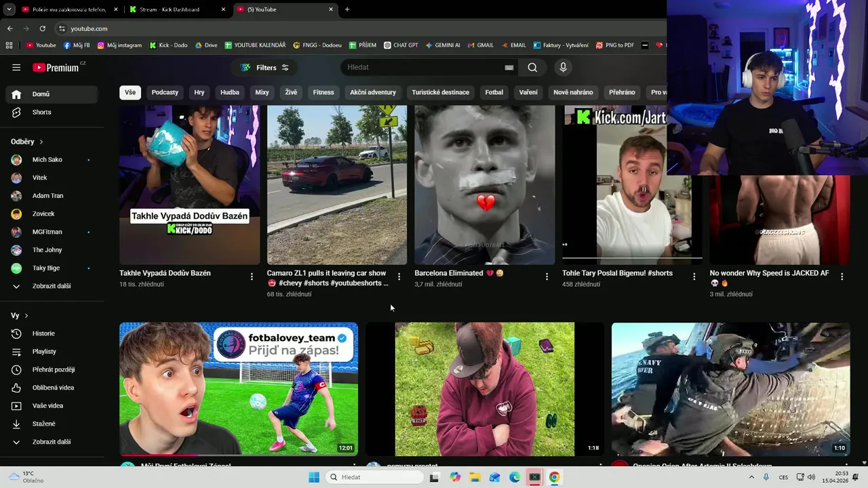868x488 pixels.
Task: Select the Vše filter chip
Action: click(130, 92)
